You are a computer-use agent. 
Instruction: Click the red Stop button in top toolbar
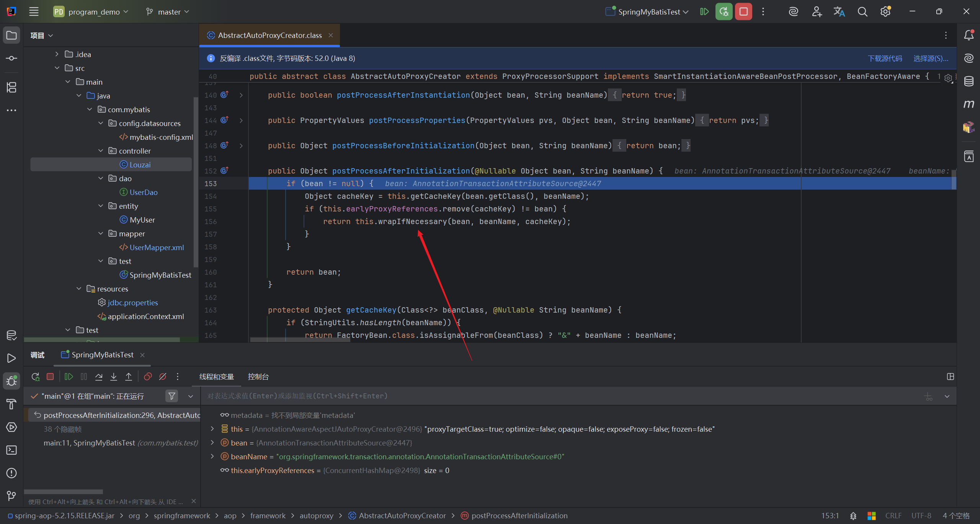tap(743, 12)
